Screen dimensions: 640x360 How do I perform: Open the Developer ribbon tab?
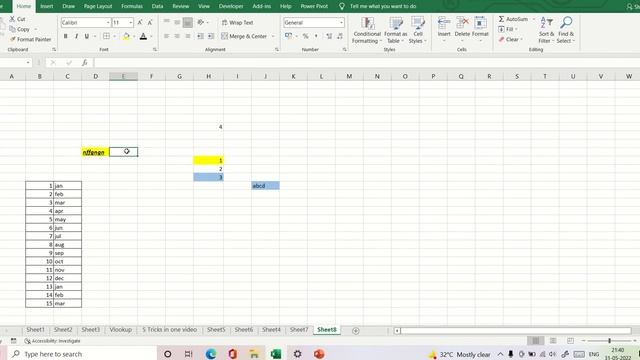(x=231, y=6)
